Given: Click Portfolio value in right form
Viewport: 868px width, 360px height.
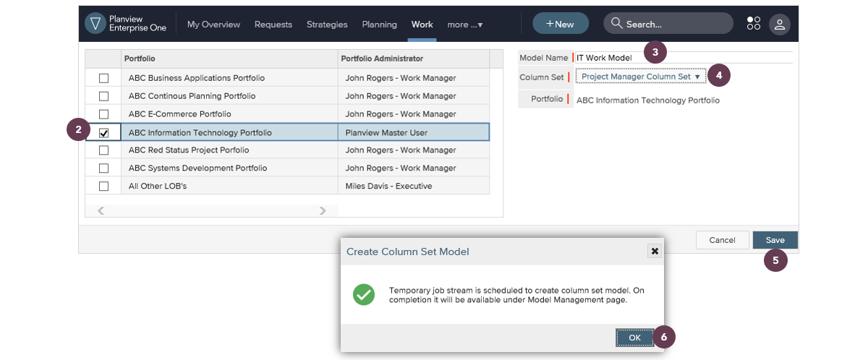Looking at the screenshot, I should coord(648,100).
